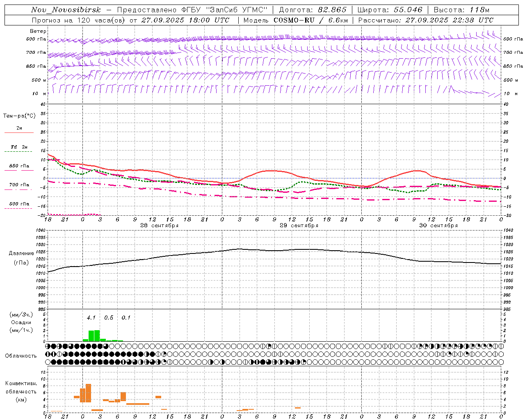
Task: Click the Облачность panel label
Action: (x=21, y=356)
